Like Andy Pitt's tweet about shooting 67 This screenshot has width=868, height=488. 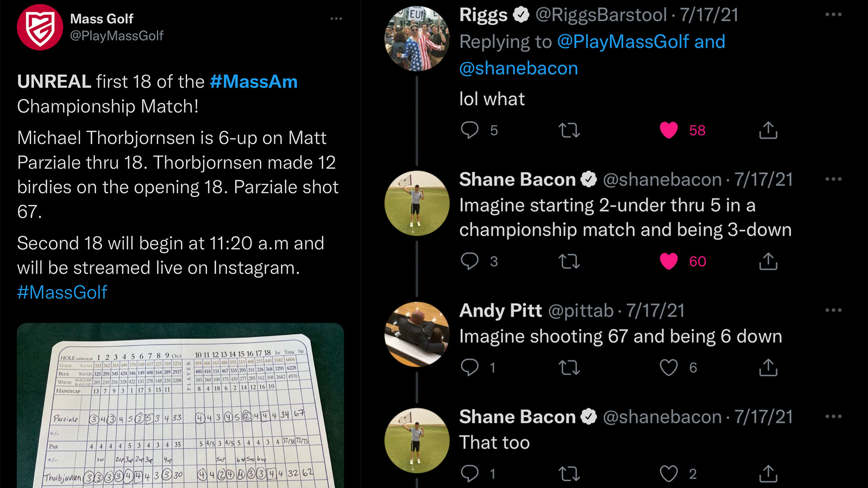pyautogui.click(x=669, y=367)
